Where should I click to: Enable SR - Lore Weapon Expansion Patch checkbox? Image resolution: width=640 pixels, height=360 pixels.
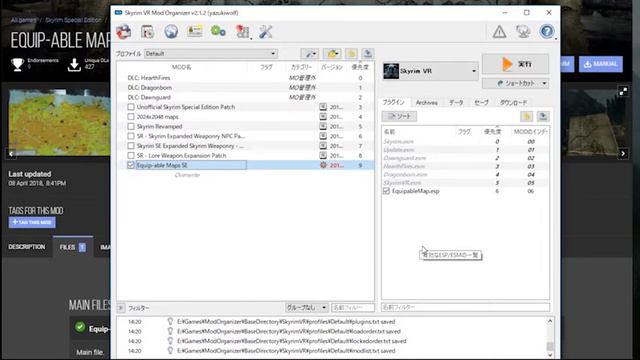coord(131,156)
